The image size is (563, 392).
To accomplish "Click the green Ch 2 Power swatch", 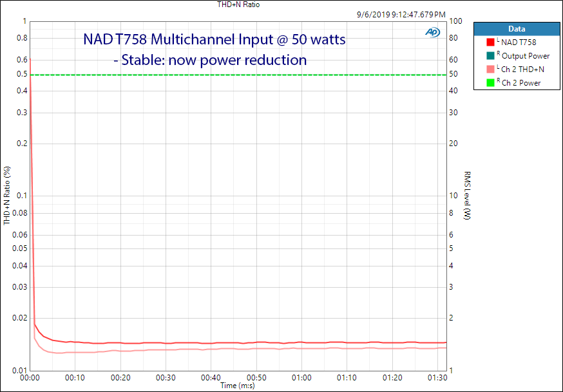I will 490,83.
